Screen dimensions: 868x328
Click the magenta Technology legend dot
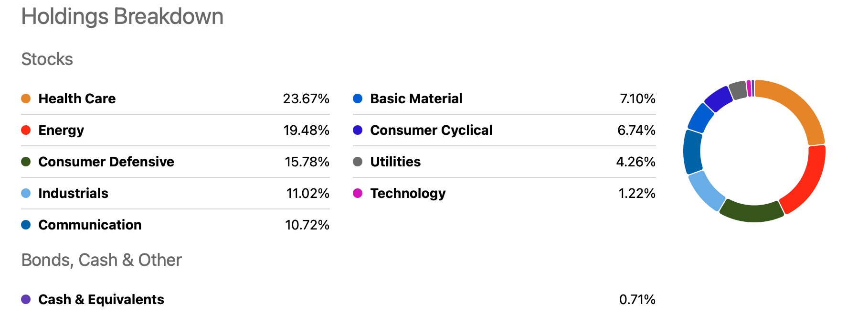coord(358,193)
